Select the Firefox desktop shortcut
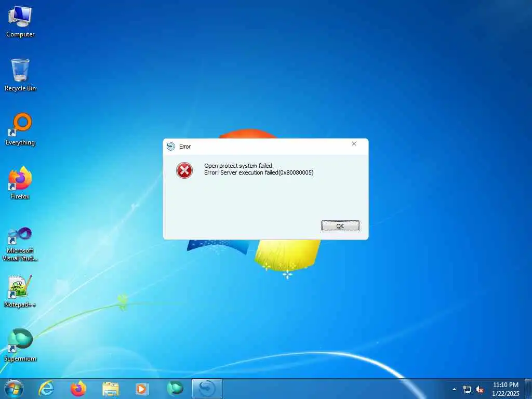532x399 pixels. pyautogui.click(x=20, y=183)
